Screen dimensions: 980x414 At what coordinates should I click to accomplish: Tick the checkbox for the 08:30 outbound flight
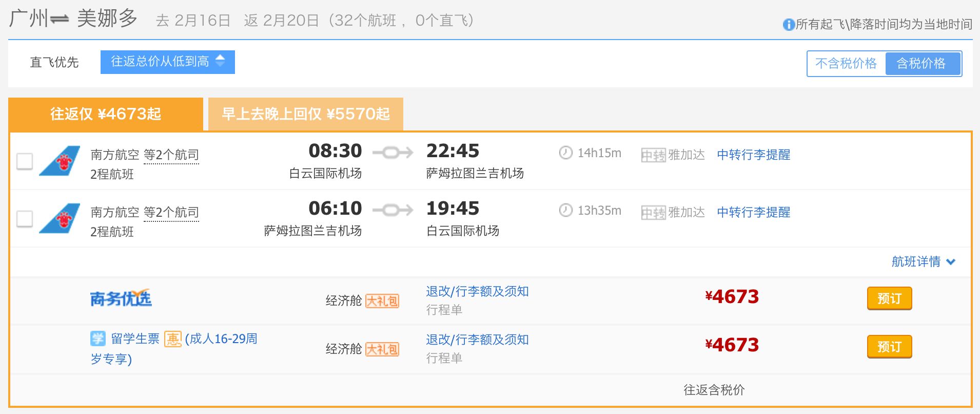(x=25, y=161)
